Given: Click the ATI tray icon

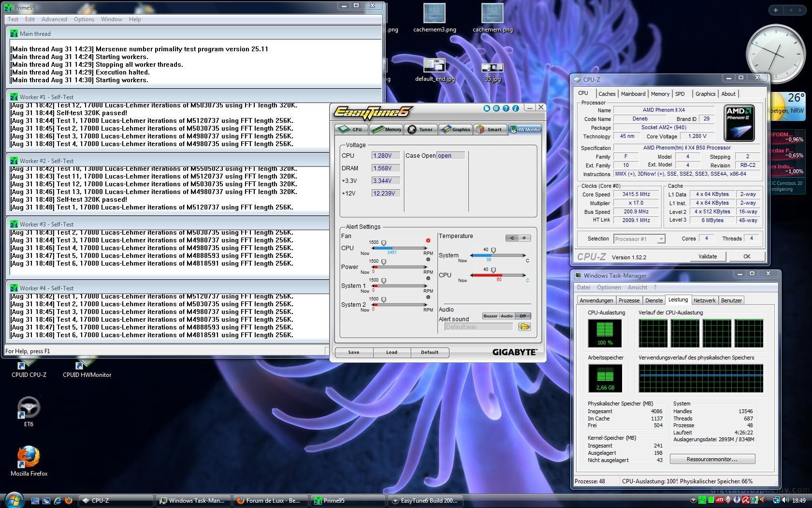Looking at the screenshot, I should tap(720, 500).
